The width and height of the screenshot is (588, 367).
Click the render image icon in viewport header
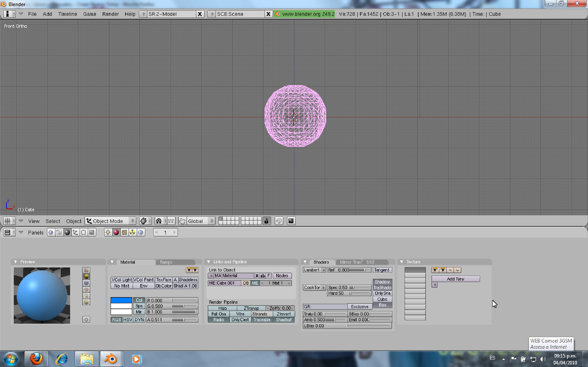291,221
